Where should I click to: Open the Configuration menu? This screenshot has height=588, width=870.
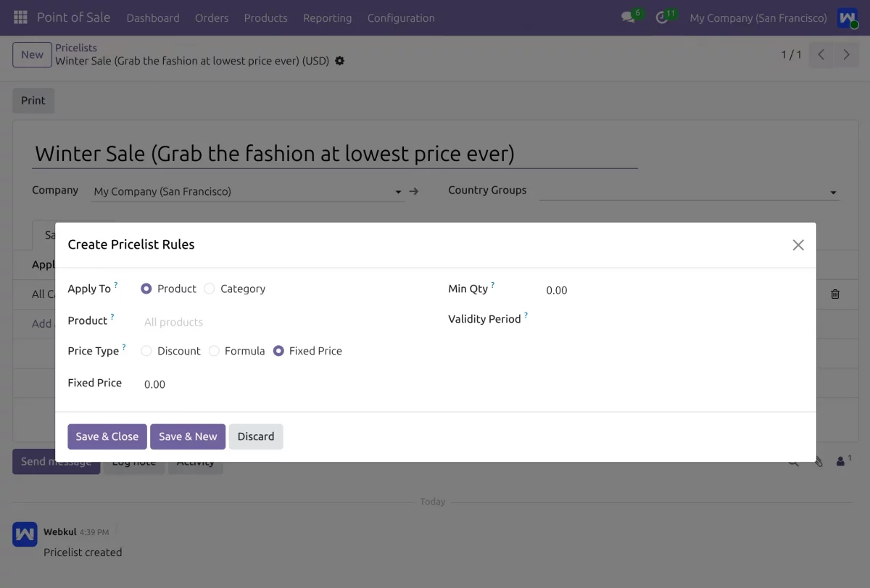tap(401, 18)
